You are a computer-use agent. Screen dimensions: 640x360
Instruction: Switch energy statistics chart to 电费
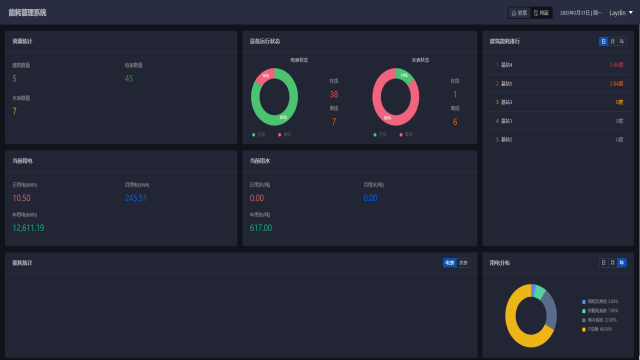coord(450,263)
